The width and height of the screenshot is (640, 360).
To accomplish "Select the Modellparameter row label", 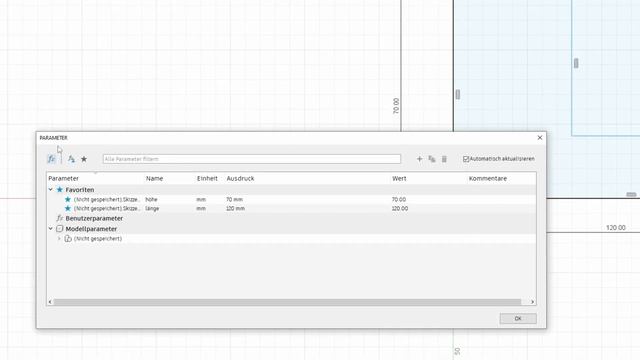I will pyautogui.click(x=91, y=229).
